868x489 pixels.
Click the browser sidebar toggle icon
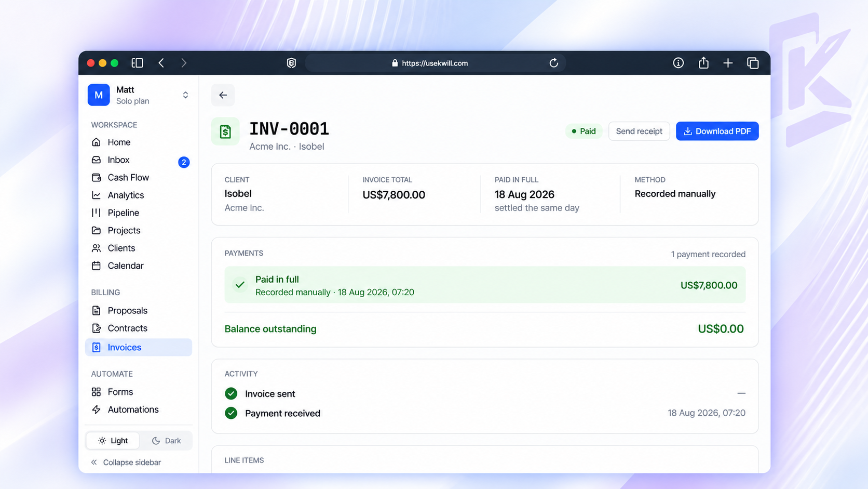click(x=137, y=63)
